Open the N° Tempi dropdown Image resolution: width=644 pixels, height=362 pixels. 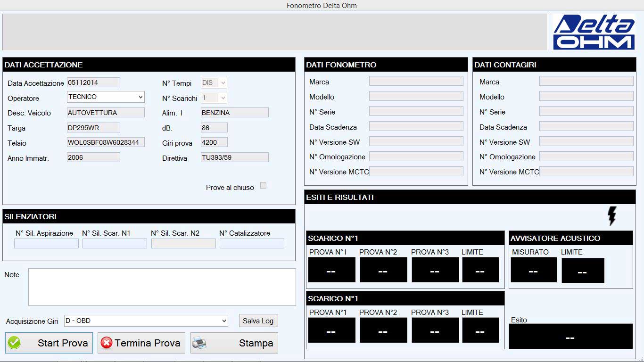pos(214,82)
